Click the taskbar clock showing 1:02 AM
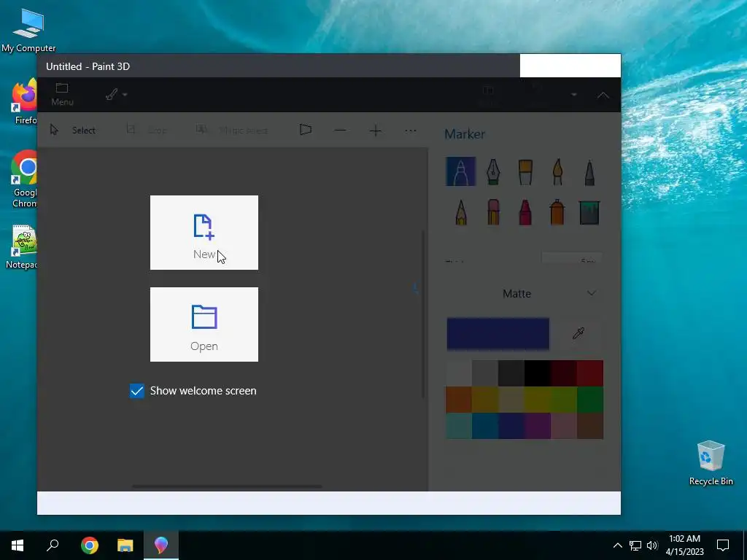The image size is (747, 560). [x=684, y=545]
